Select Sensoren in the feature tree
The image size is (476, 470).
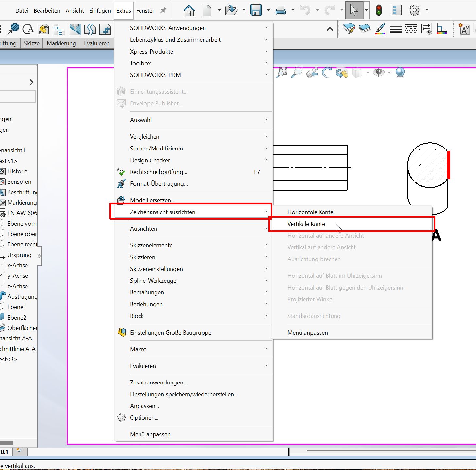click(19, 182)
